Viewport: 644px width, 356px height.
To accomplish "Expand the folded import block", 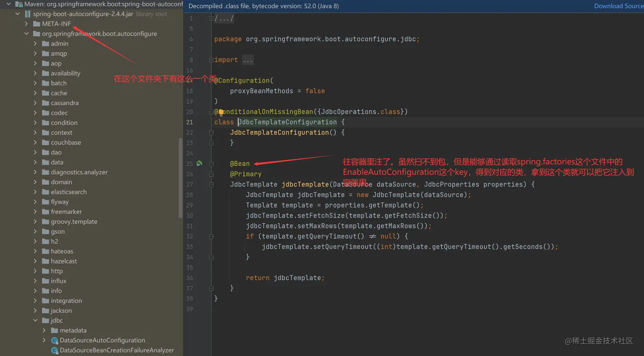I will [x=211, y=60].
